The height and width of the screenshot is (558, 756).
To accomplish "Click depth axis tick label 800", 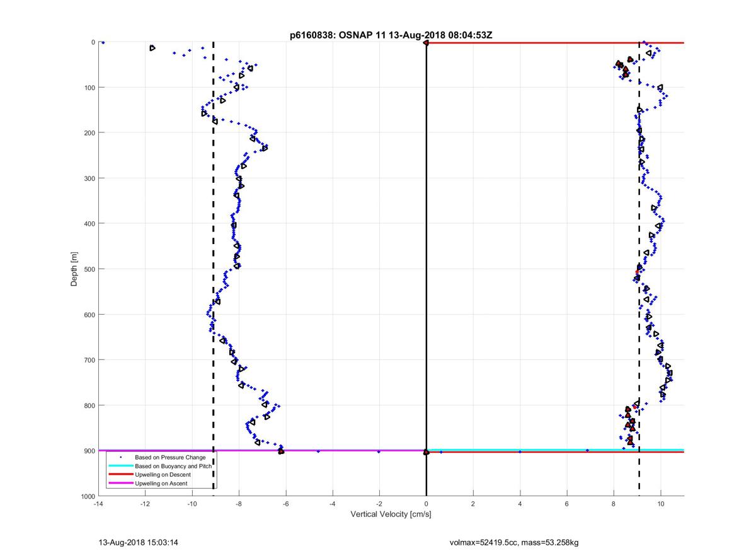I will coord(89,405).
